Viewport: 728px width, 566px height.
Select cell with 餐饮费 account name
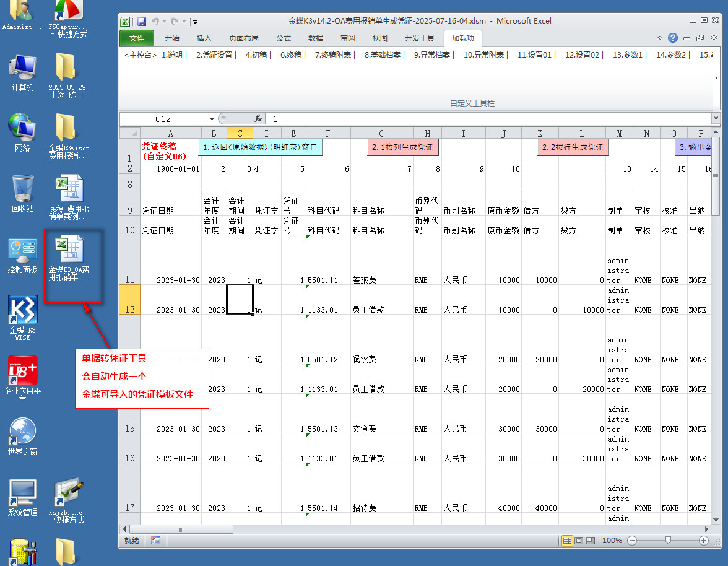tap(381, 340)
